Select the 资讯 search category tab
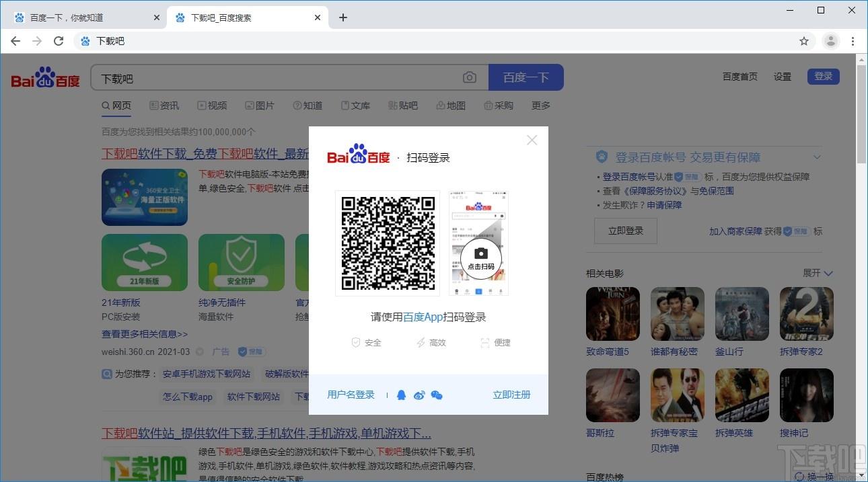This screenshot has height=482, width=868. [x=164, y=106]
